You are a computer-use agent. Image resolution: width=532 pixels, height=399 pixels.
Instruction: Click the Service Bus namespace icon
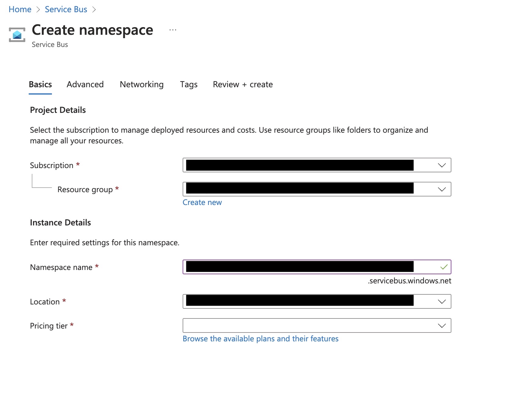click(17, 35)
